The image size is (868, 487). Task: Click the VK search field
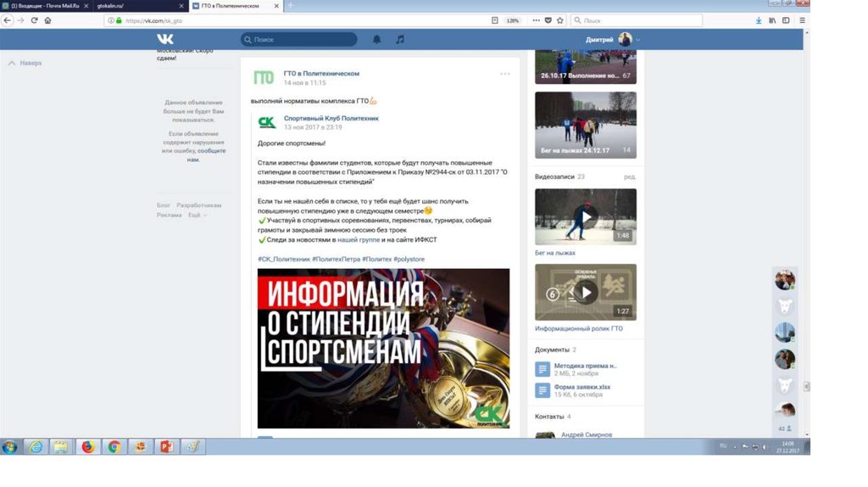point(299,39)
